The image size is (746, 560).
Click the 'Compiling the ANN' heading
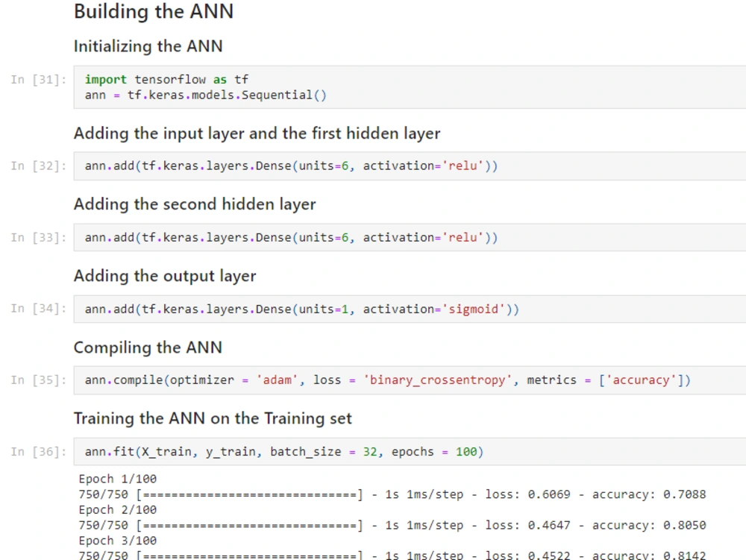(x=148, y=347)
